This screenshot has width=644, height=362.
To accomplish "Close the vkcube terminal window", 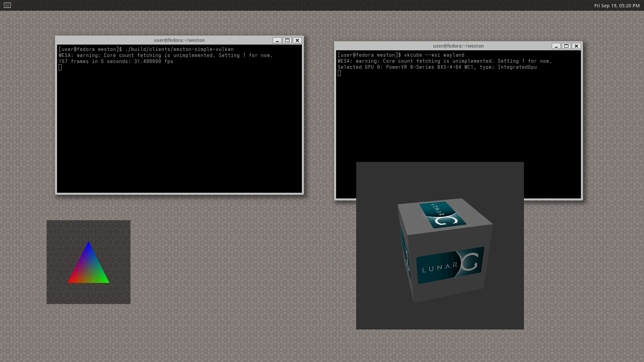I will [x=576, y=46].
